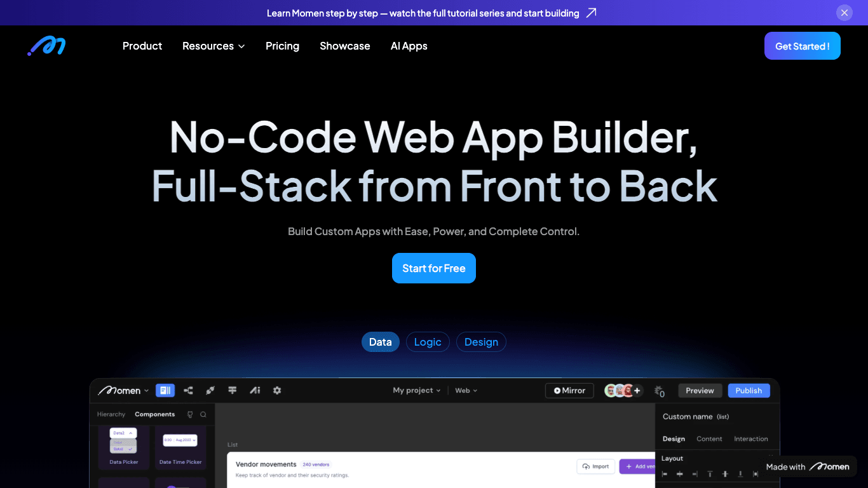
Task: Open the plug-style API integration icon
Action: click(210, 390)
